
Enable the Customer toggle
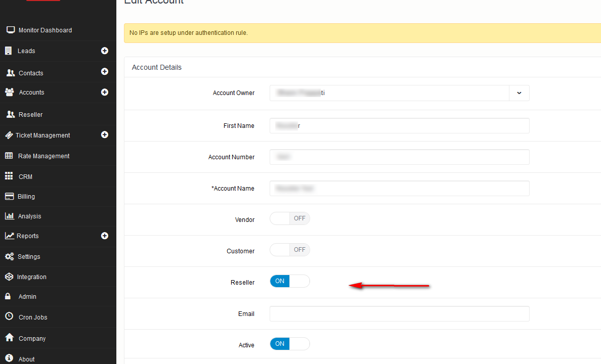pyautogui.click(x=289, y=250)
